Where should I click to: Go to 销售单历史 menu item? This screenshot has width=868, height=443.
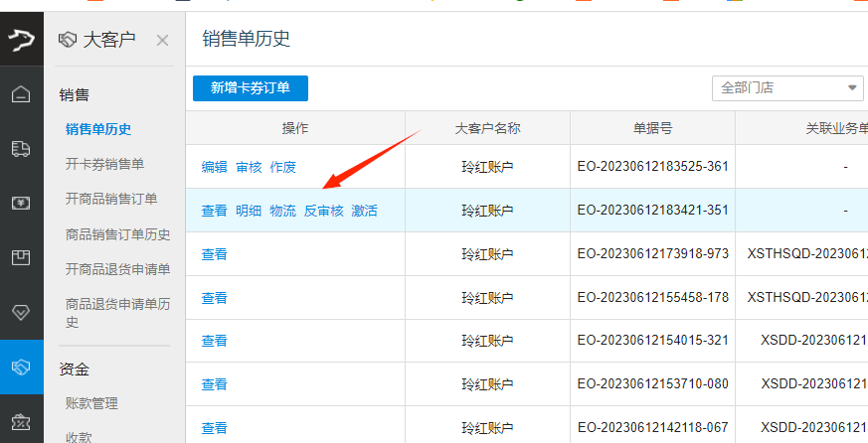point(98,129)
